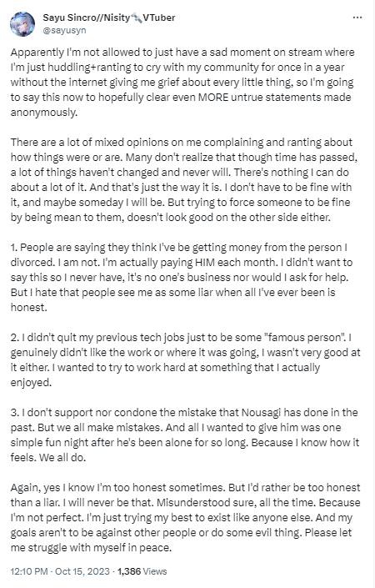Open the three-dot more options menu

tap(357, 18)
